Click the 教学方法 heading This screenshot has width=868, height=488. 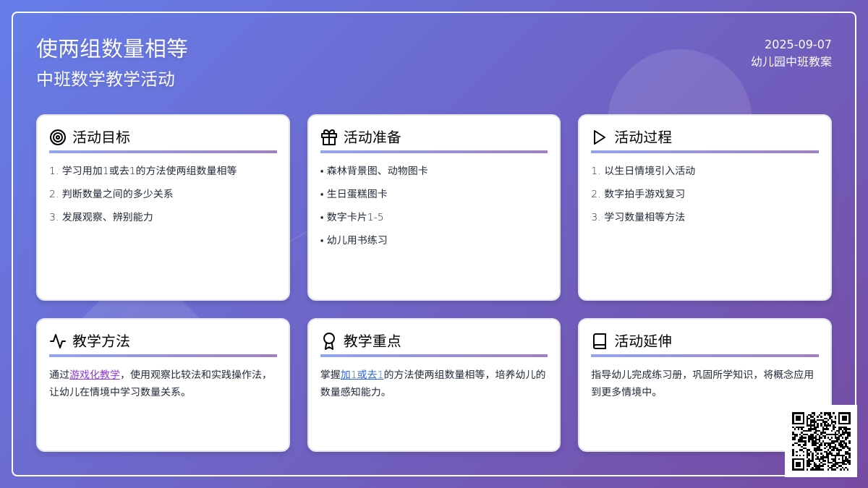[101, 341]
